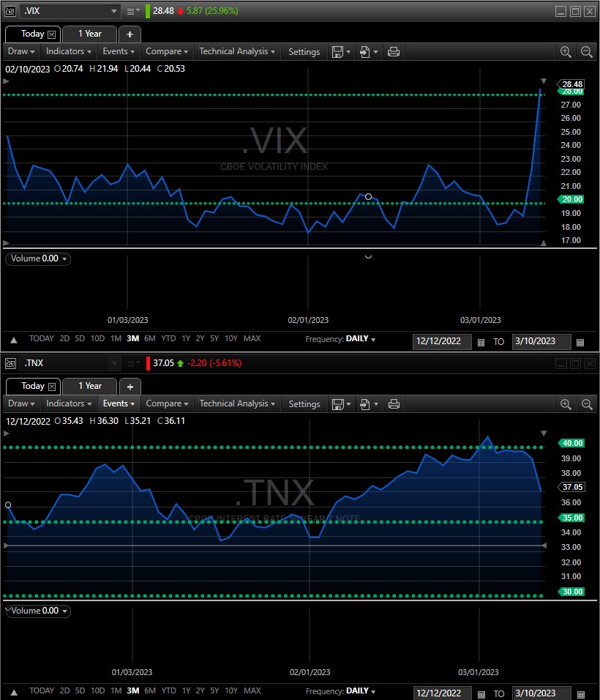This screenshot has width=600, height=700.
Task: Select 6M time range for VIX chart
Action: pos(150,339)
